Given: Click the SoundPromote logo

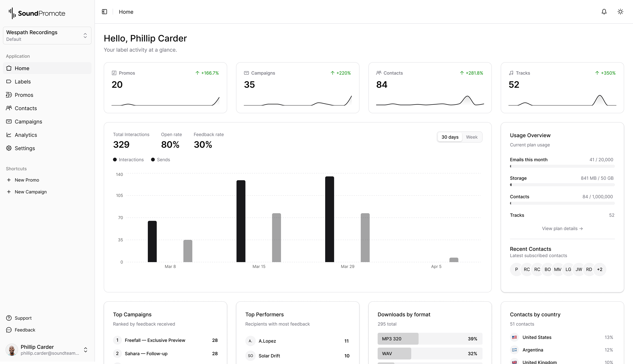Looking at the screenshot, I should [x=36, y=13].
